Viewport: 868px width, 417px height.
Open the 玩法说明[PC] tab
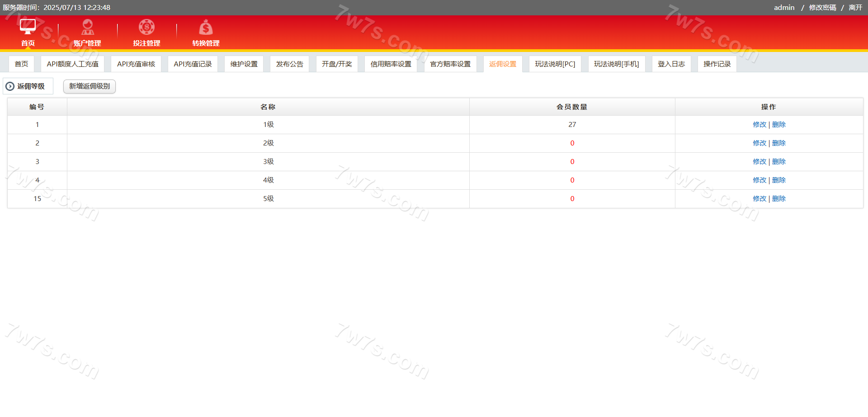pyautogui.click(x=555, y=64)
